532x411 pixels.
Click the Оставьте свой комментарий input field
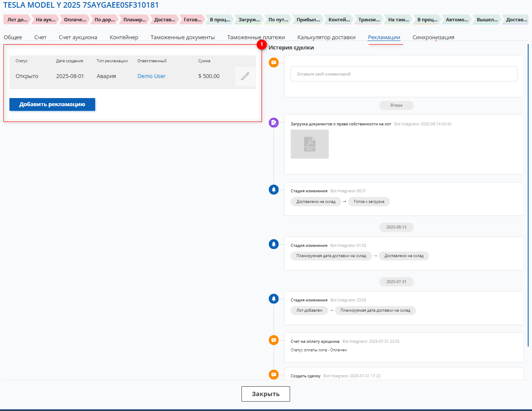point(404,74)
